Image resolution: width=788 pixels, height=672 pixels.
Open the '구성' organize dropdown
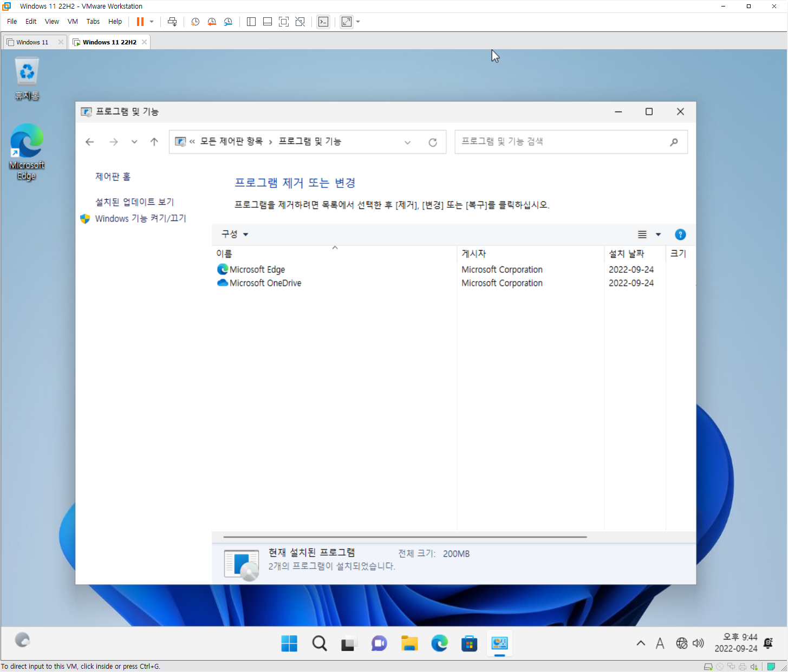pos(235,234)
